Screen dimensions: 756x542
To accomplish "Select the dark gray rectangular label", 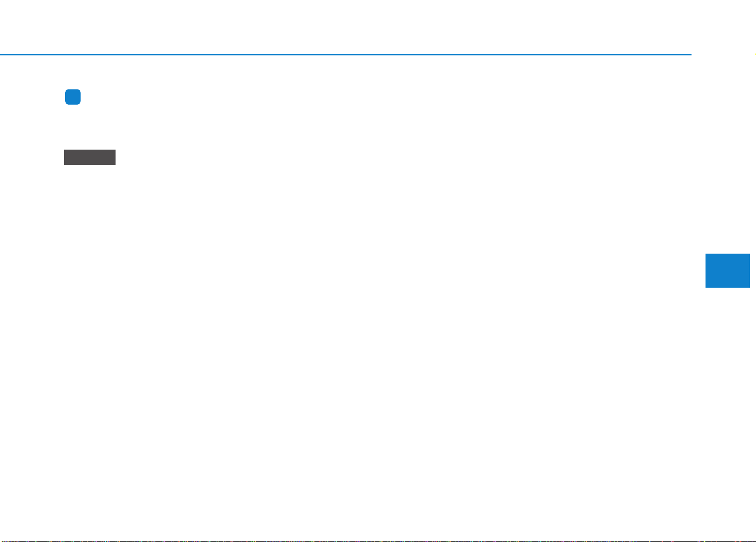I will pyautogui.click(x=89, y=157).
